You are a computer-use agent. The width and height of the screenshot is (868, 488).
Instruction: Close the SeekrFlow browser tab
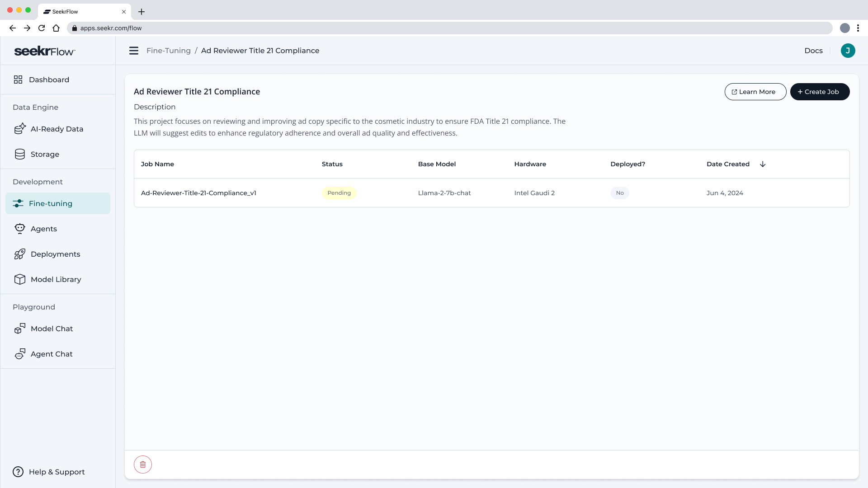click(124, 12)
